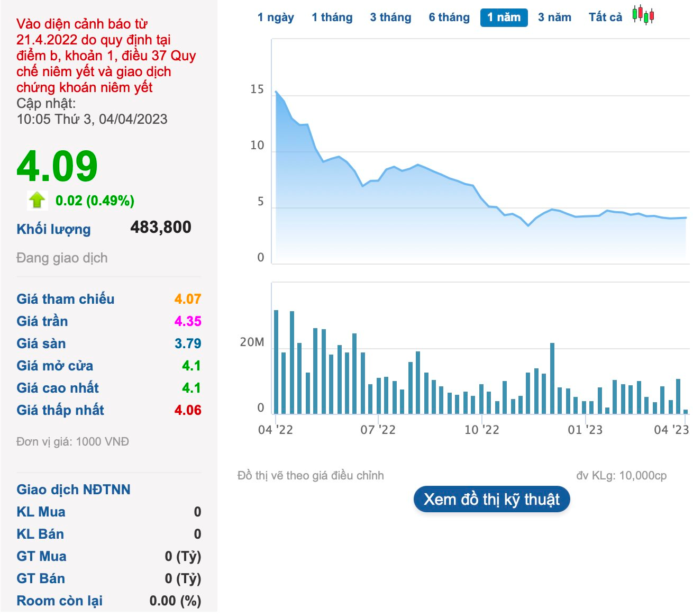Click the 'Giá tham chiếu' value 4.07
The image size is (693, 616).
tap(188, 299)
